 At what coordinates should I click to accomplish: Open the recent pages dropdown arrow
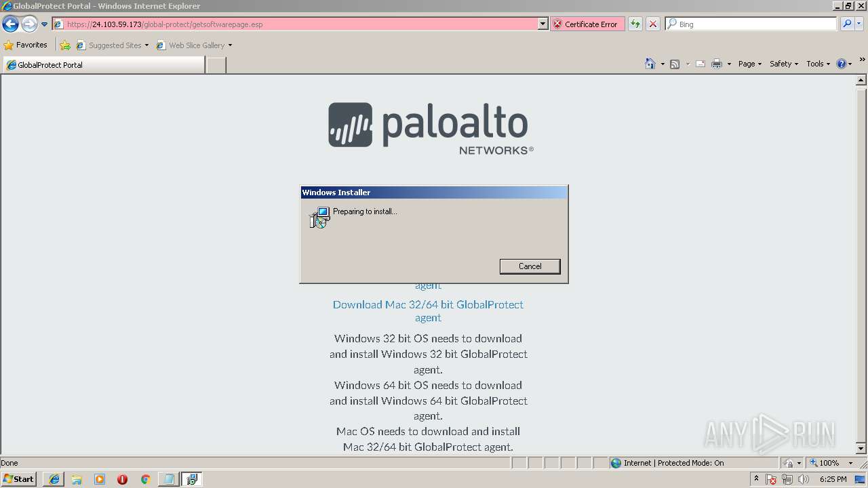tap(45, 24)
